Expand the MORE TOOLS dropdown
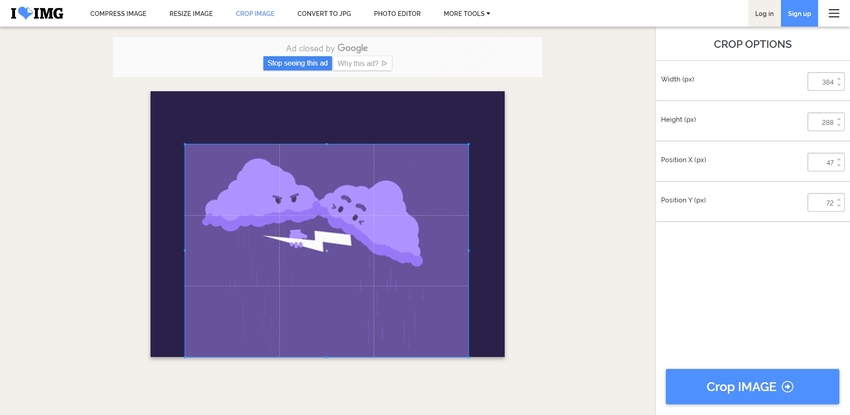The width and height of the screenshot is (850, 415). [466, 14]
